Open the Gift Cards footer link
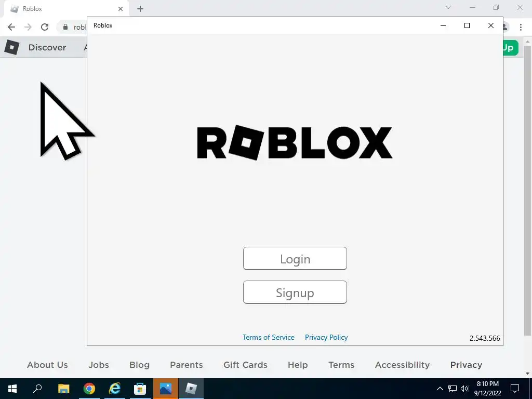 coord(245,365)
